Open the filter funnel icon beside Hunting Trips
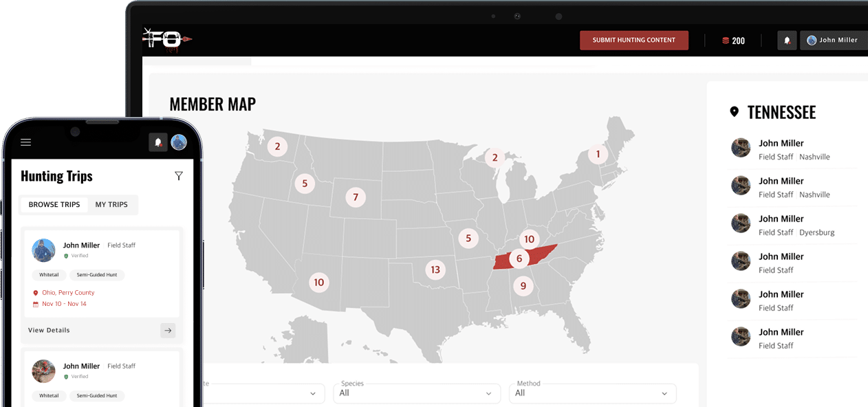This screenshot has height=407, width=868. coord(179,176)
